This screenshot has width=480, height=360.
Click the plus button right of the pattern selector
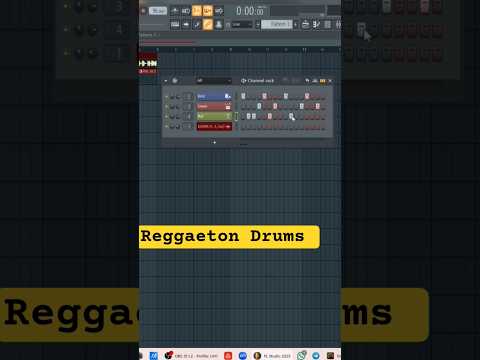click(x=295, y=24)
